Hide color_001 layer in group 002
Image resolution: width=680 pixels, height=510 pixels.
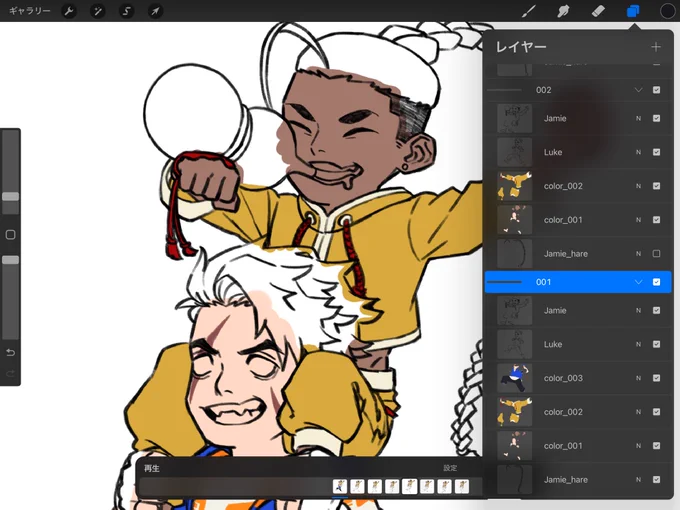click(x=657, y=219)
